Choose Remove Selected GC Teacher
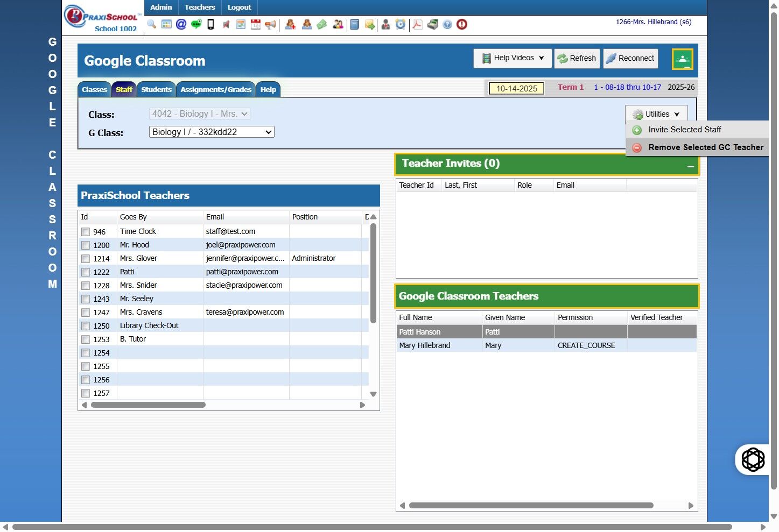779x532 pixels. coord(698,147)
